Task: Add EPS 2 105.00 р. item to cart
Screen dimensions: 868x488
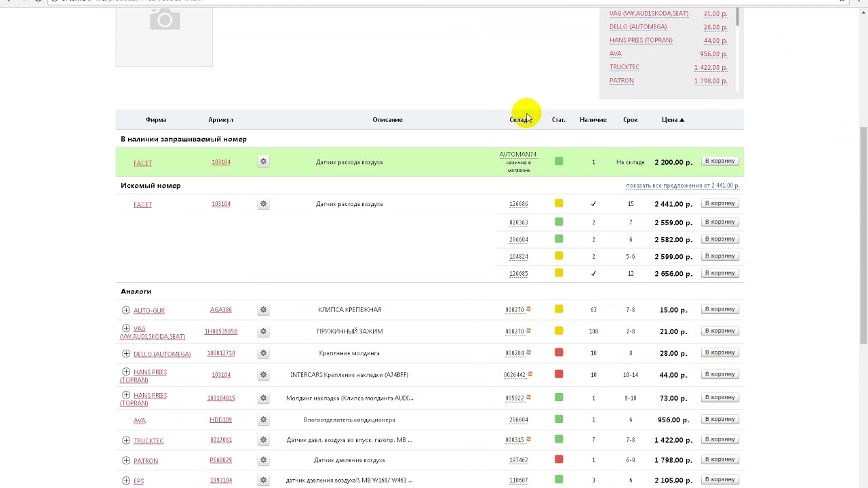Action: (719, 479)
